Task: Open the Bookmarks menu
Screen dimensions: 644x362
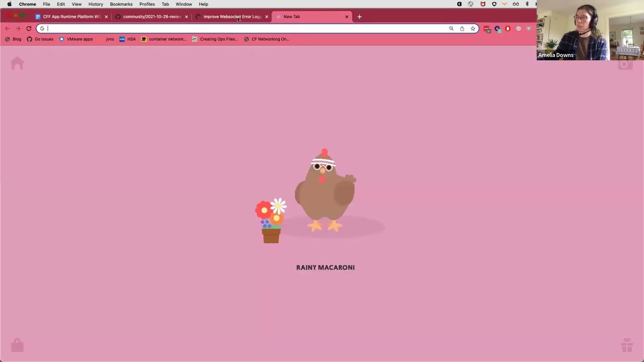Action: pyautogui.click(x=121, y=4)
